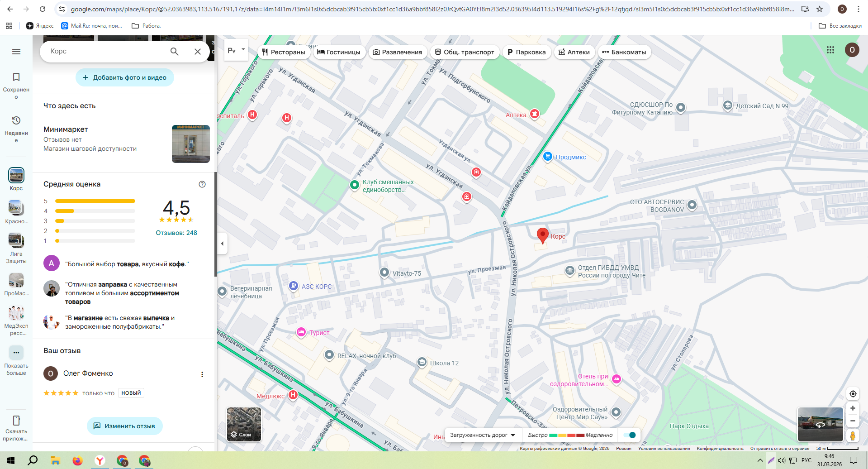This screenshot has height=469, width=868.
Task: Click the search magnifier icon
Action: pos(174,52)
